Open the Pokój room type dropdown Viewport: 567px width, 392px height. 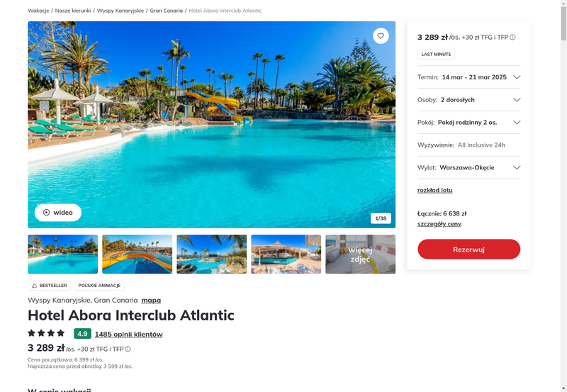click(x=468, y=122)
